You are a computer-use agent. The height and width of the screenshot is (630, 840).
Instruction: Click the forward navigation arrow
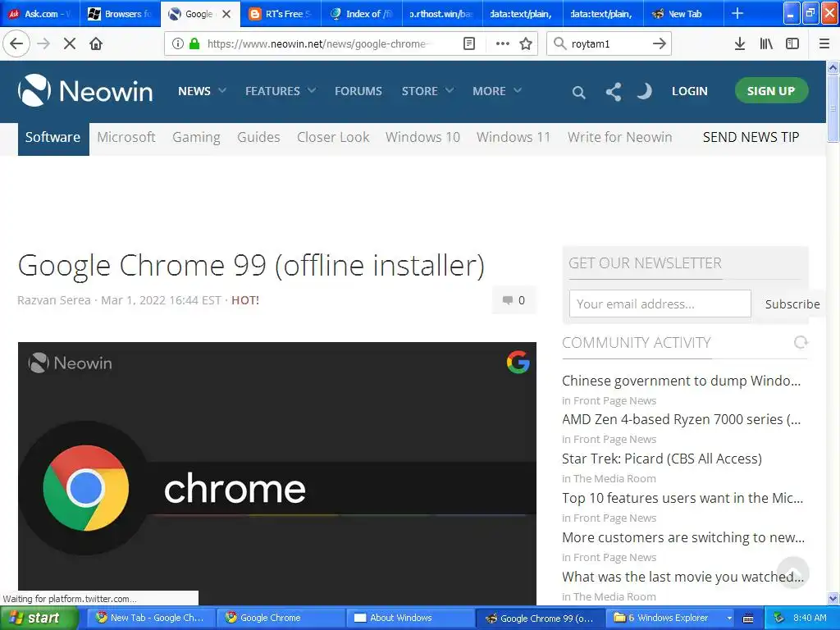pyautogui.click(x=43, y=43)
